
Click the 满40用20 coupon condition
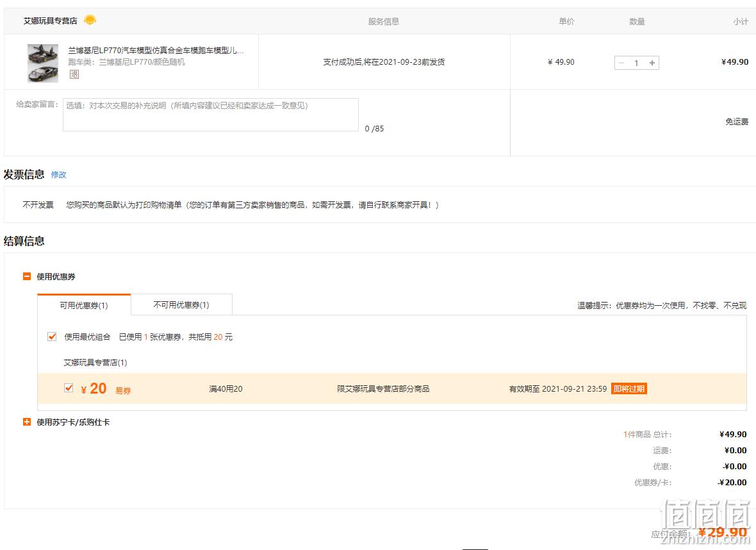(x=226, y=389)
